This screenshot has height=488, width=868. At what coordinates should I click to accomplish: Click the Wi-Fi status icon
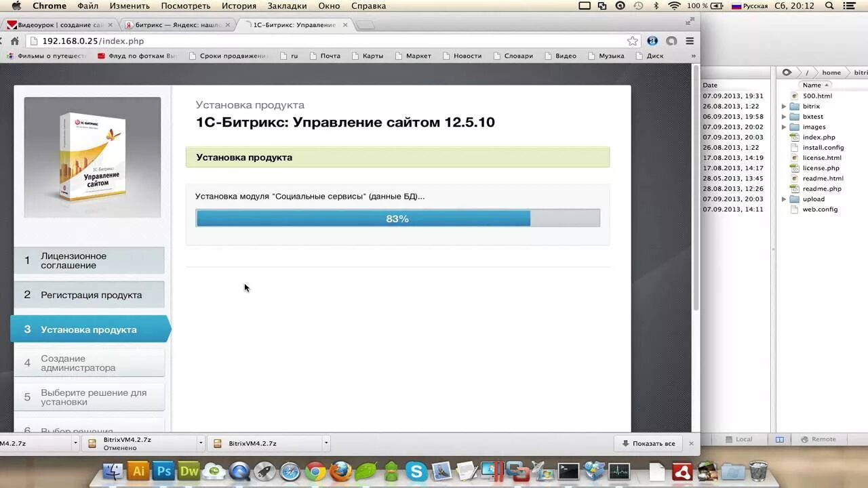(674, 5)
